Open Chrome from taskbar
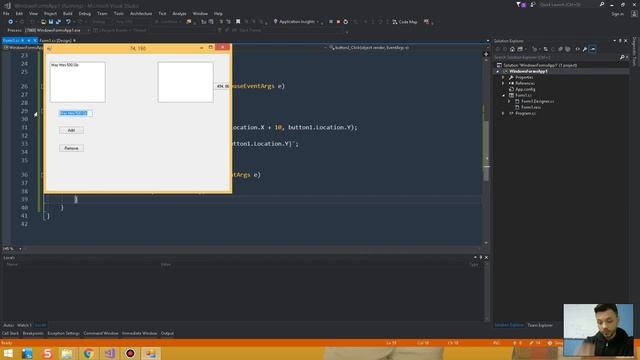This screenshot has height=360, width=640. coord(88,353)
